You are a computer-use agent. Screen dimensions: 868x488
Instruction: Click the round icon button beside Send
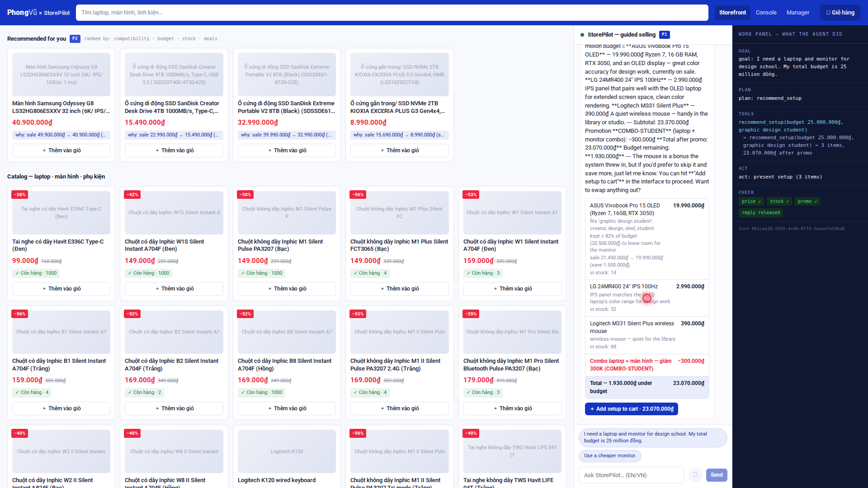point(695,475)
